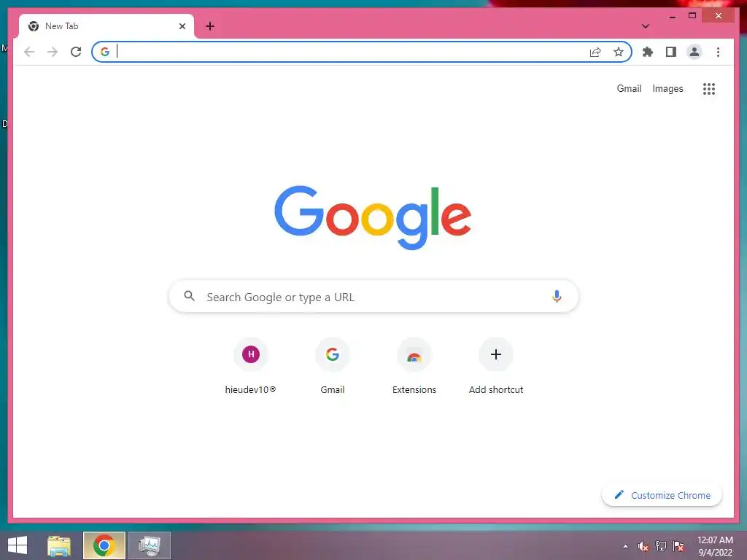This screenshot has height=560, width=747.
Task: Click the magnifier icon in search box
Action: pyautogui.click(x=189, y=296)
